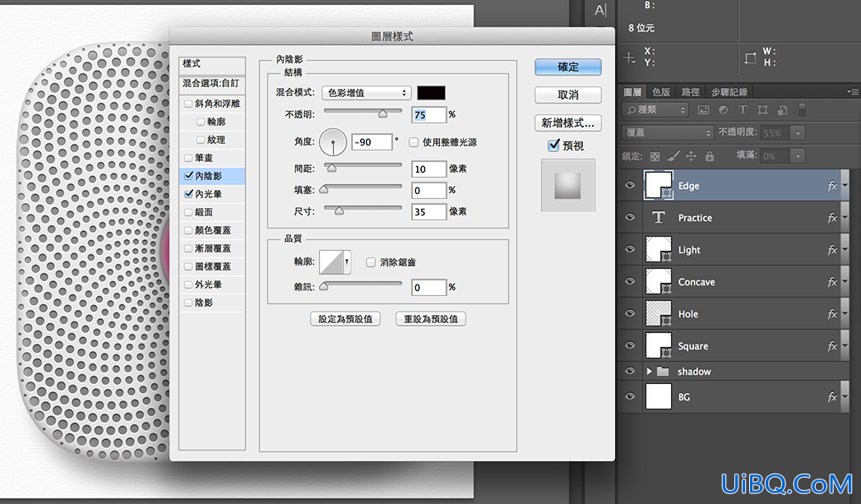The height and width of the screenshot is (504, 861).
Task: Click the 新增樣式 button
Action: click(567, 123)
